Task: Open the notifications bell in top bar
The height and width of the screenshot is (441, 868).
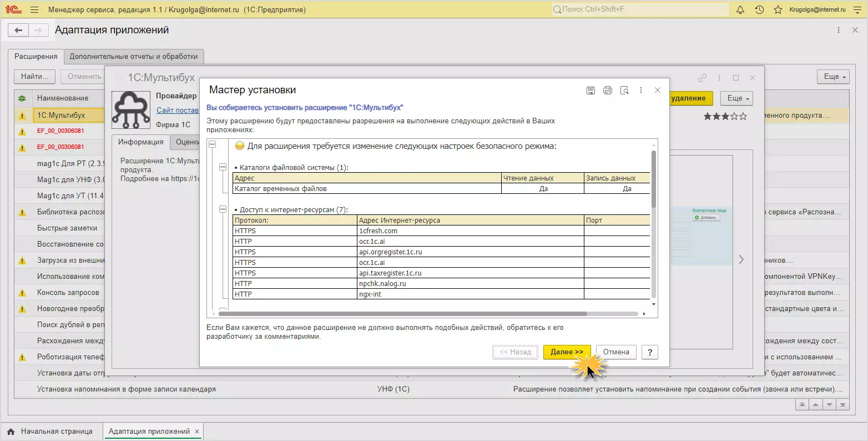Action: (x=740, y=9)
